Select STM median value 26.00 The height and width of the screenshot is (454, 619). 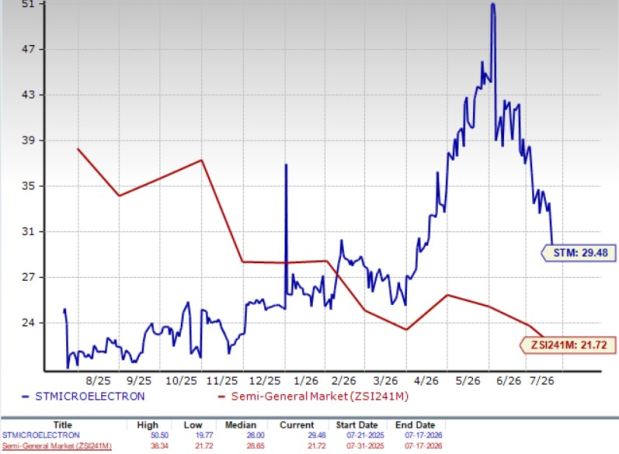(x=255, y=435)
